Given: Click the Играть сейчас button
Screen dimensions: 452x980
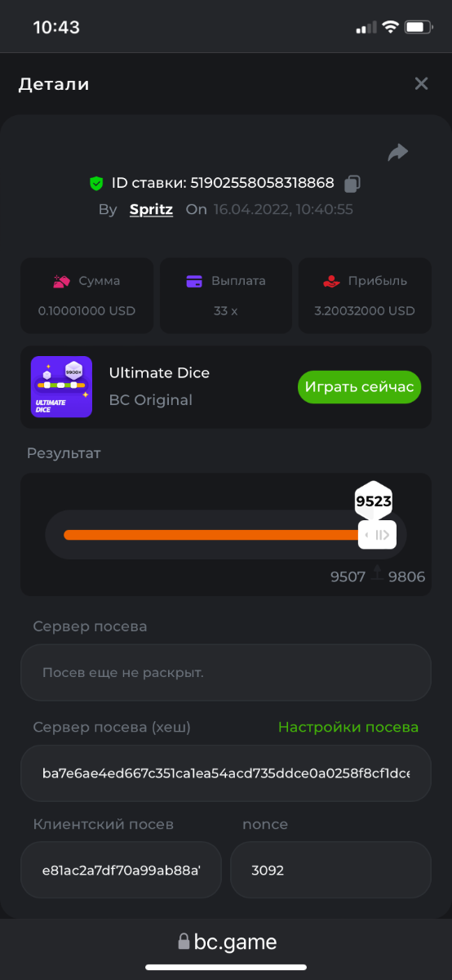Looking at the screenshot, I should point(359,387).
